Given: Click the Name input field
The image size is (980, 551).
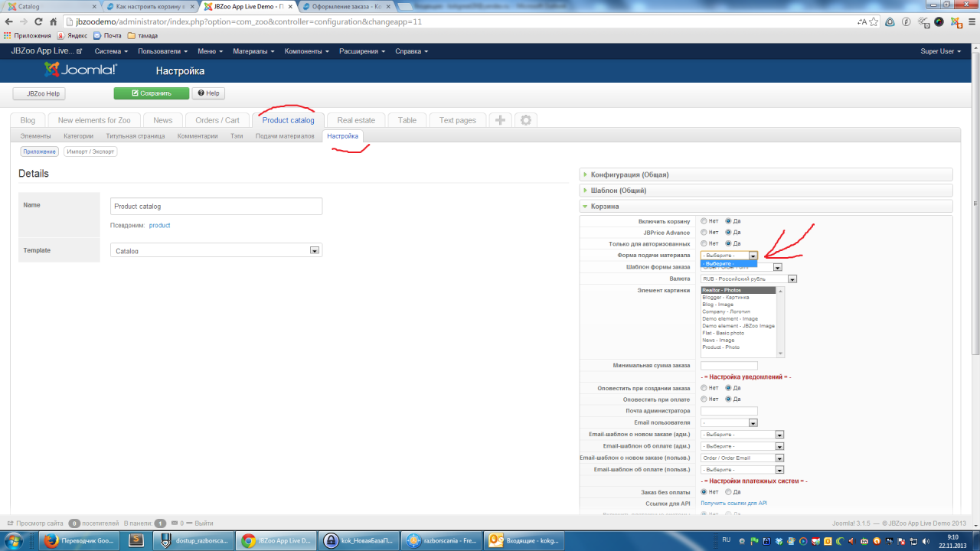Looking at the screenshot, I should click(x=216, y=207).
